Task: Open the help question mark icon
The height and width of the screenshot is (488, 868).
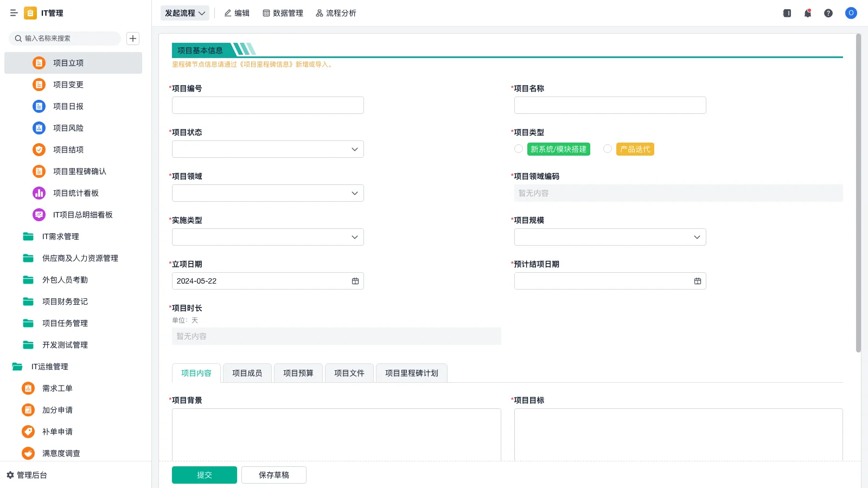Action: [x=828, y=13]
